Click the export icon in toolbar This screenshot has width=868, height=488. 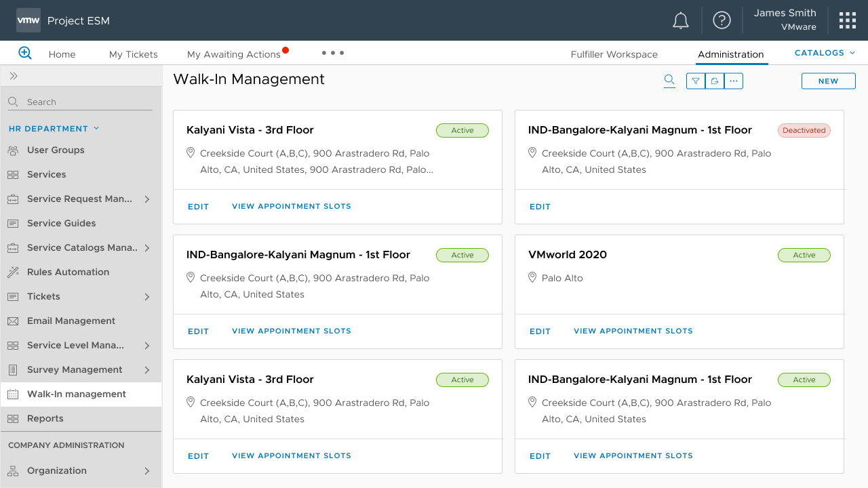click(x=715, y=81)
